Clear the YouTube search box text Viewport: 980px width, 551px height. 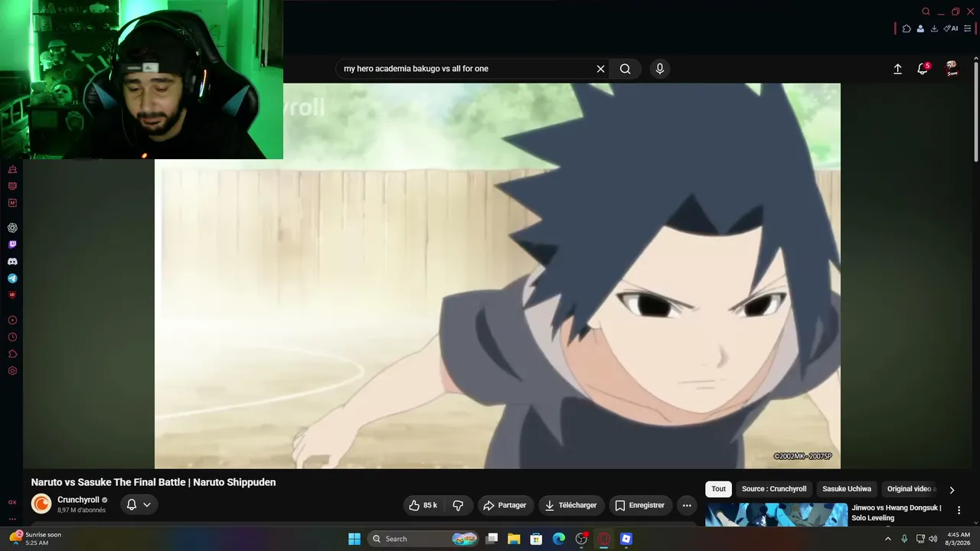tap(601, 69)
